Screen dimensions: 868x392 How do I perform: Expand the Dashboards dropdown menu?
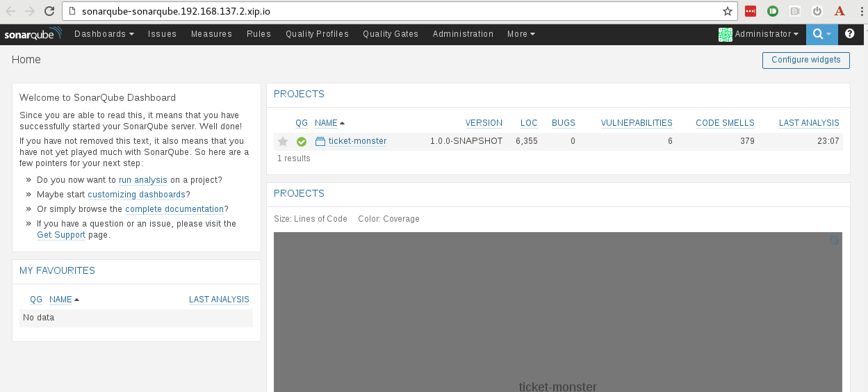[x=104, y=34]
